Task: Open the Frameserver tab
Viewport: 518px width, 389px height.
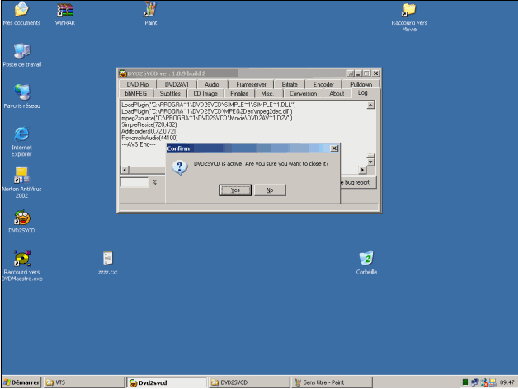Action: [x=251, y=84]
